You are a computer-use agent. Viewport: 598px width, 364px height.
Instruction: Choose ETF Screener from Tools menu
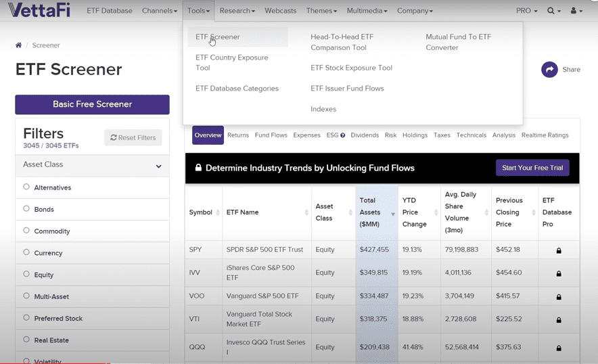pyautogui.click(x=218, y=37)
